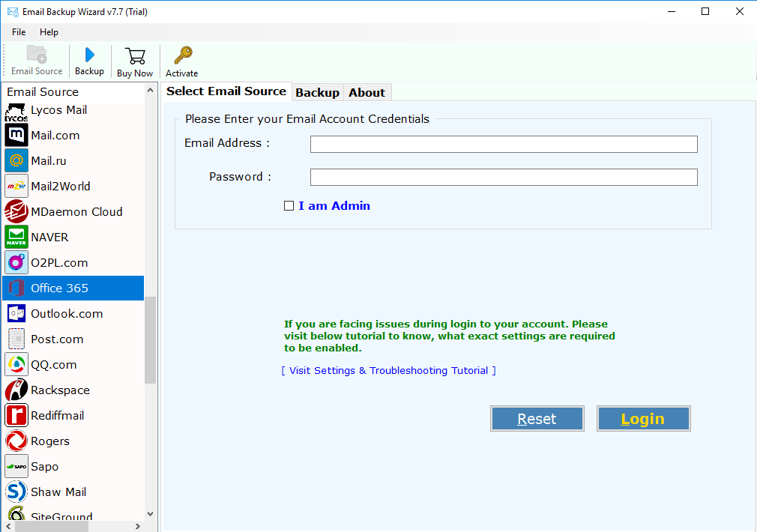Select the QQ.com icon

[16, 364]
